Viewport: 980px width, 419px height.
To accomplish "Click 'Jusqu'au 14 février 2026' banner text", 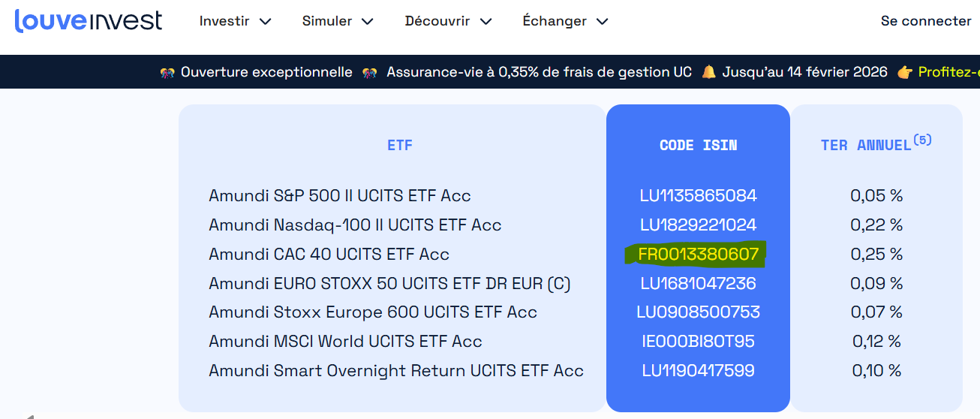I will pos(804,72).
